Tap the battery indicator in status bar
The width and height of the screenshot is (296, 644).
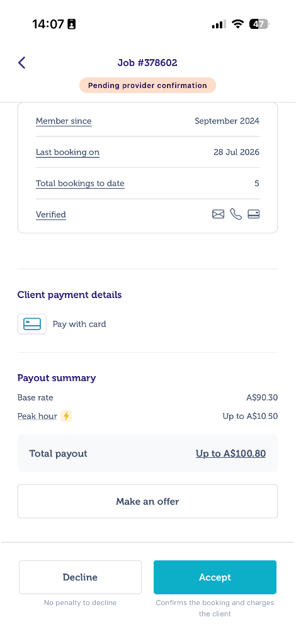(259, 24)
